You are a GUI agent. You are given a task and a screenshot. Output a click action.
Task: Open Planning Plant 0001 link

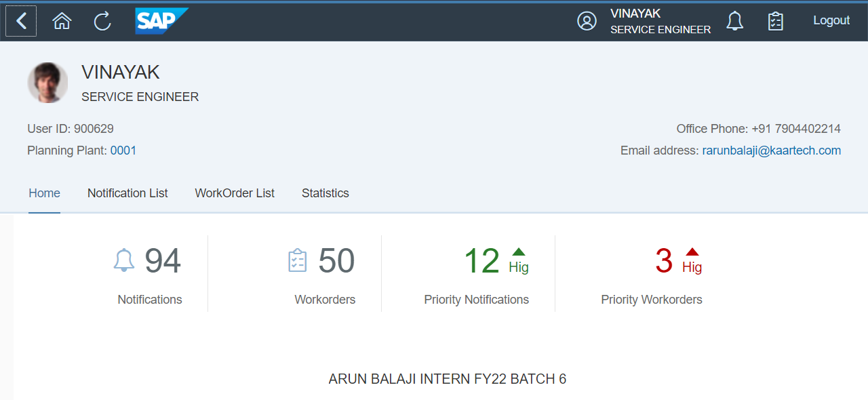tap(123, 150)
